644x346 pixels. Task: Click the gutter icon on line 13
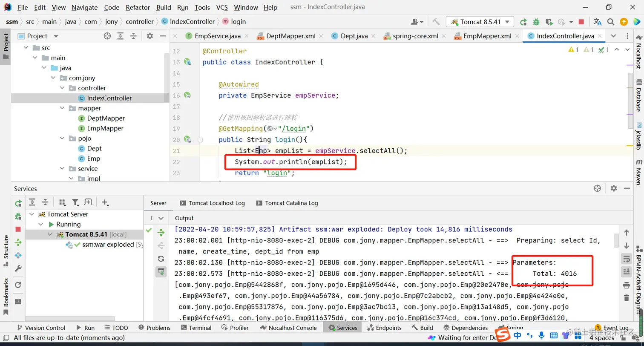[x=187, y=62]
